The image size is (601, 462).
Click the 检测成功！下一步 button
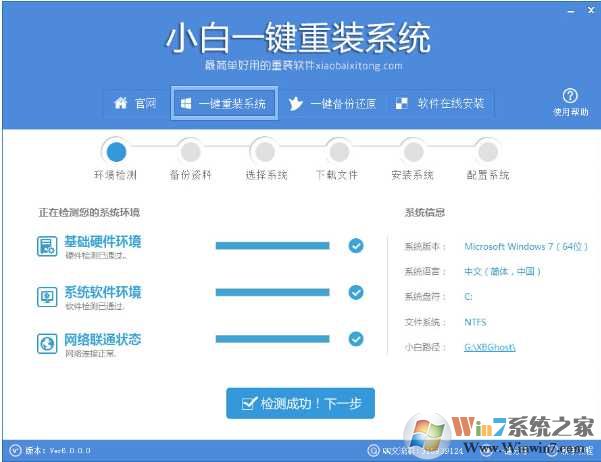tap(300, 404)
